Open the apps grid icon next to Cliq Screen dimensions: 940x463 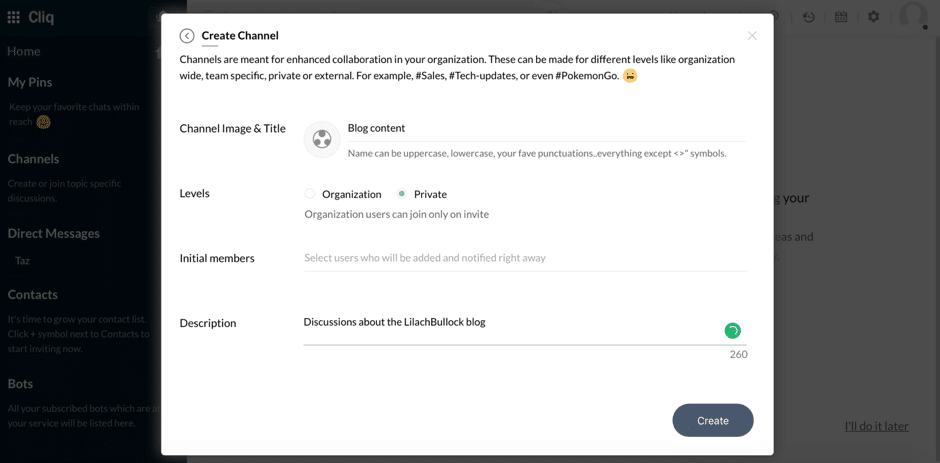point(13,17)
